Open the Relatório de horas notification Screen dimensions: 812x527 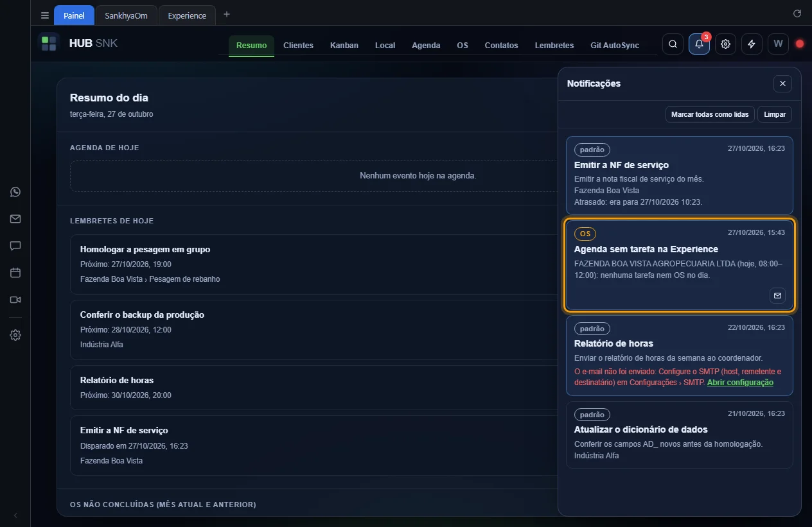coord(680,356)
